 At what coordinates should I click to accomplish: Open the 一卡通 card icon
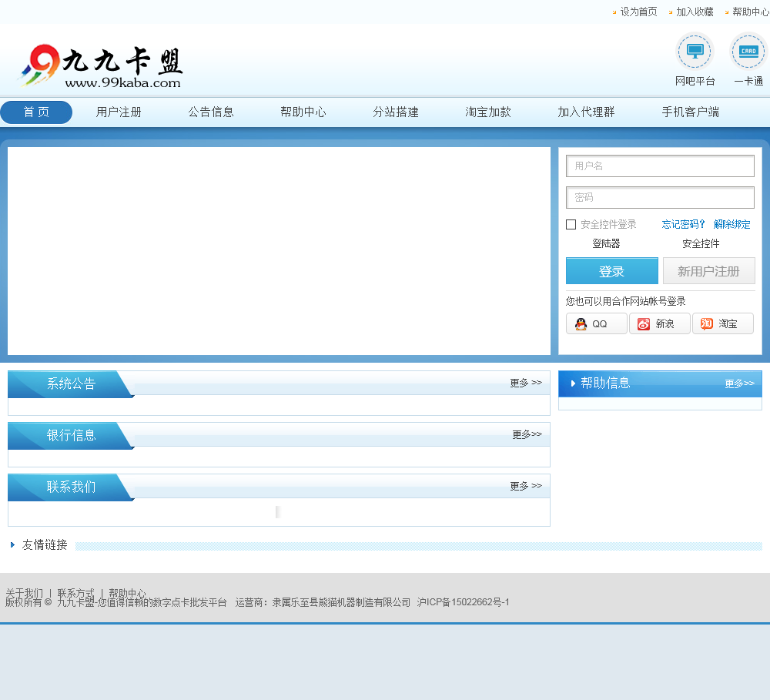pos(748,51)
